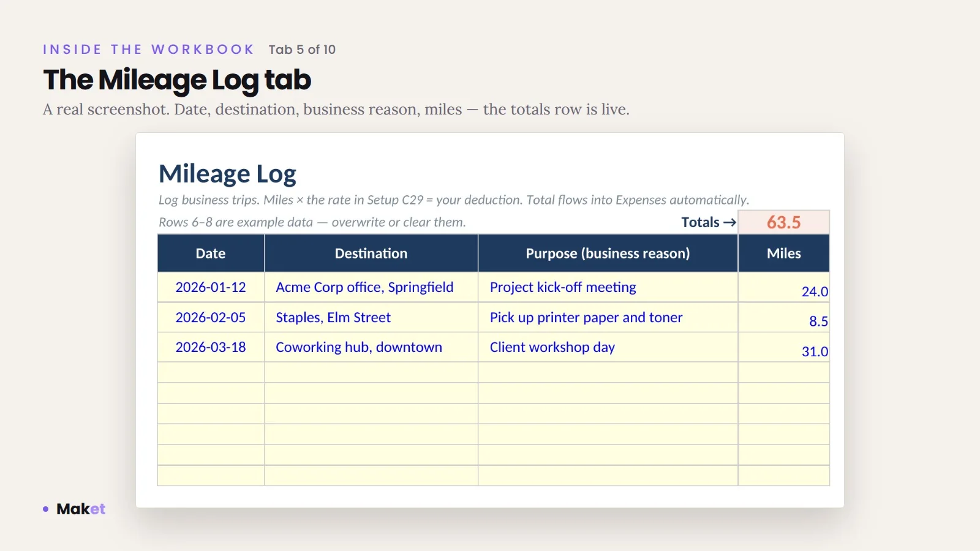Click the Totals arrow label
The image size is (980, 551).
709,222
